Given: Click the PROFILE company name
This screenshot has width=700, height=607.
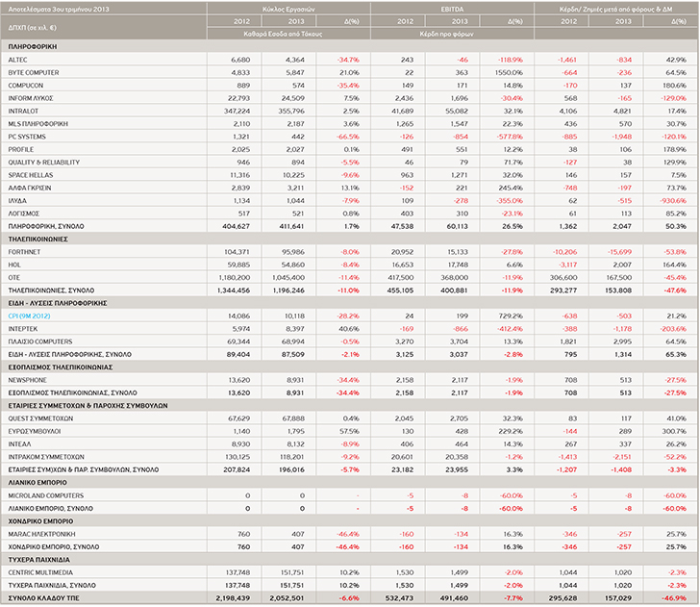Looking at the screenshot, I should (x=21, y=149).
